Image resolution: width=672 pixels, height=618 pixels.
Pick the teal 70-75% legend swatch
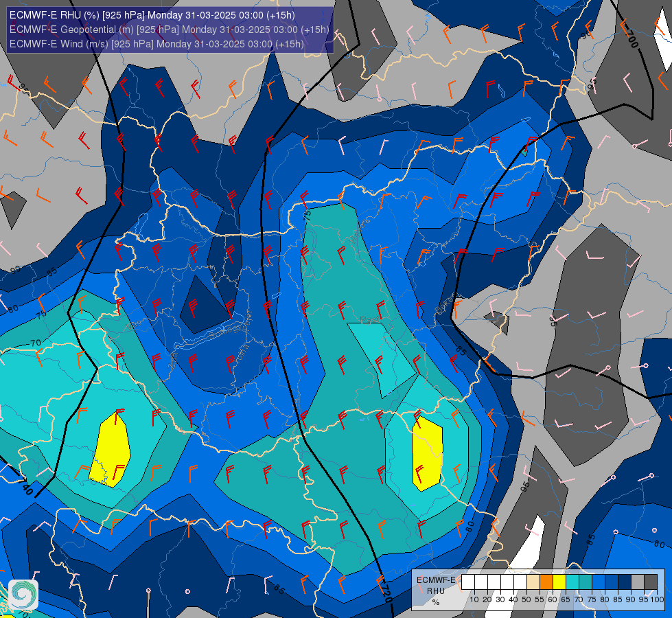pyautogui.click(x=586, y=582)
